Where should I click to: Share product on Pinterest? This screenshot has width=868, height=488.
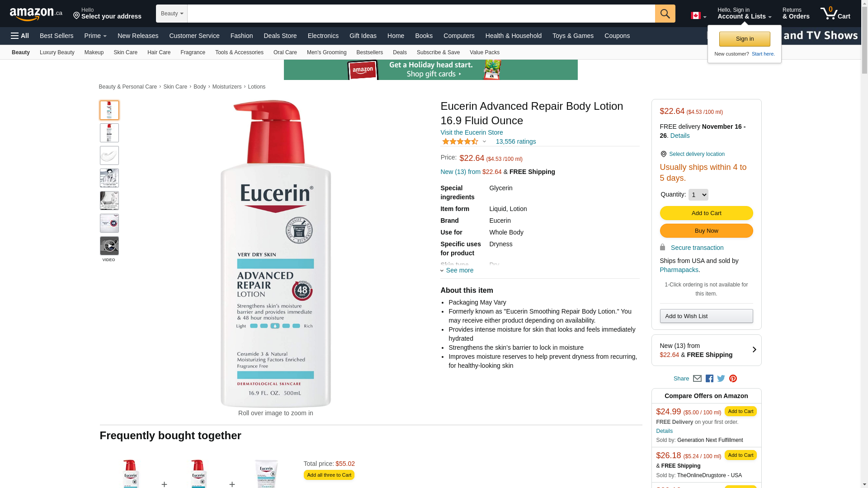(x=733, y=379)
